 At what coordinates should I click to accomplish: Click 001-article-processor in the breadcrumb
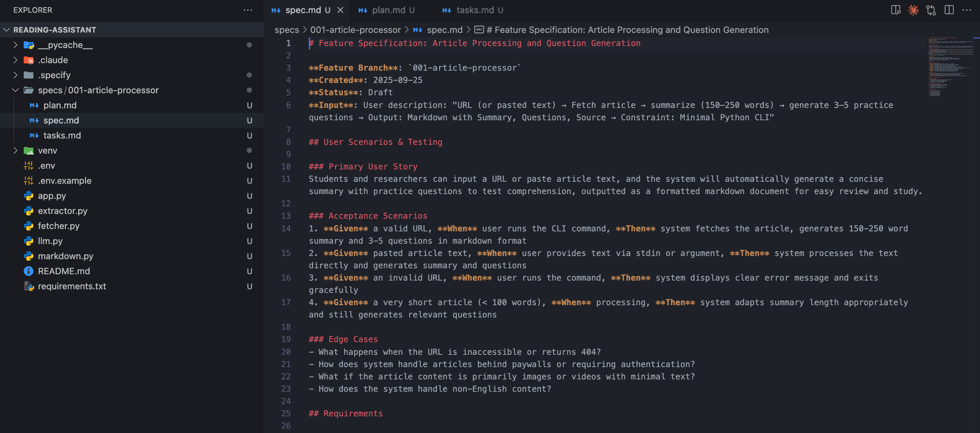tap(355, 30)
